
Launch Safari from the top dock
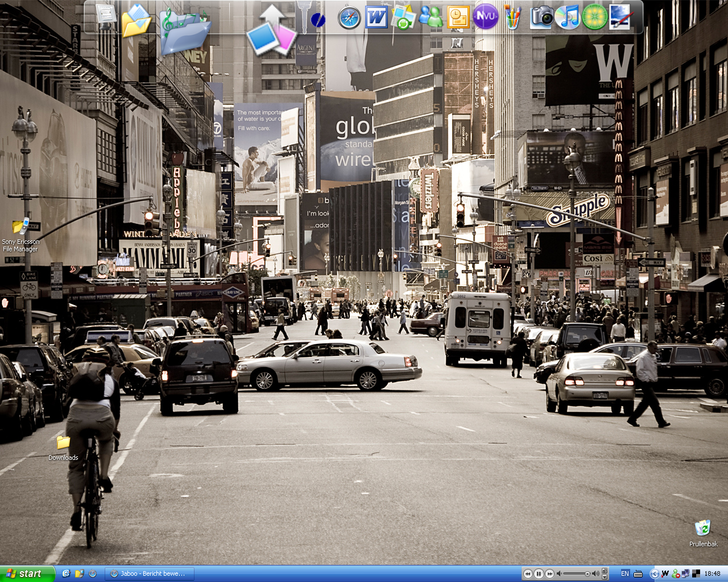[x=349, y=18]
